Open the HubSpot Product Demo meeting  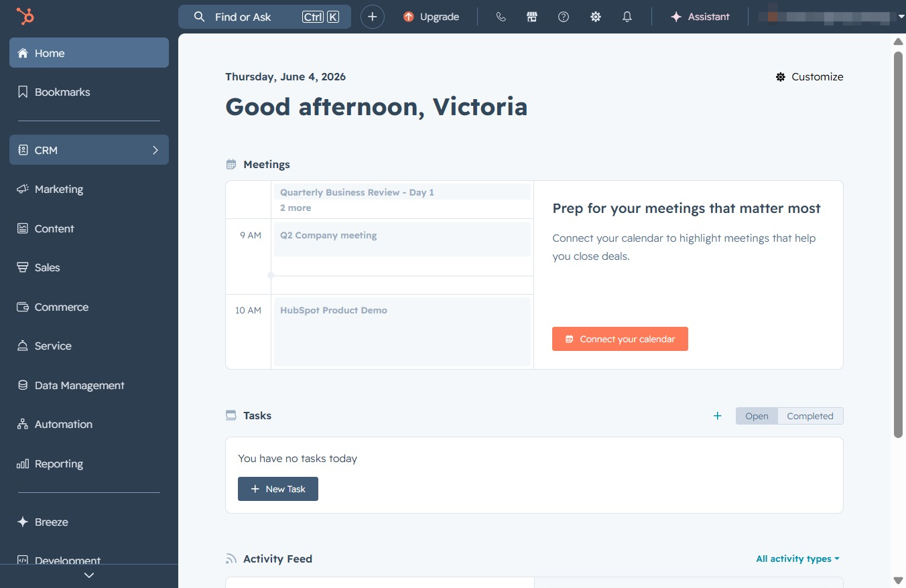click(402, 332)
